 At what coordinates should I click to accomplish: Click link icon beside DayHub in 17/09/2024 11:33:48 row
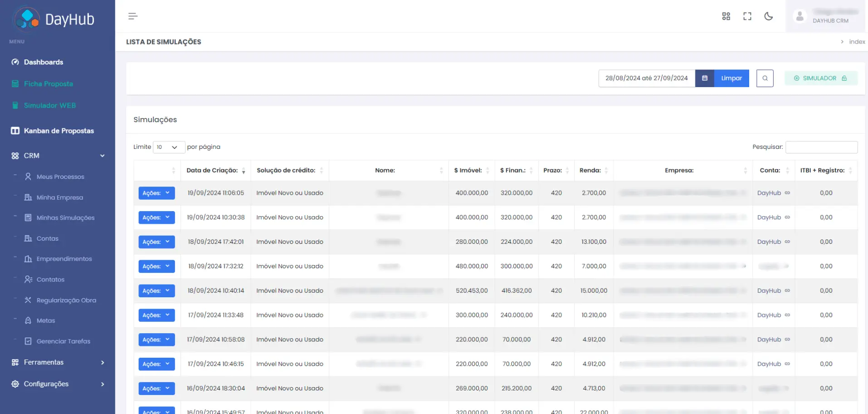click(x=787, y=315)
